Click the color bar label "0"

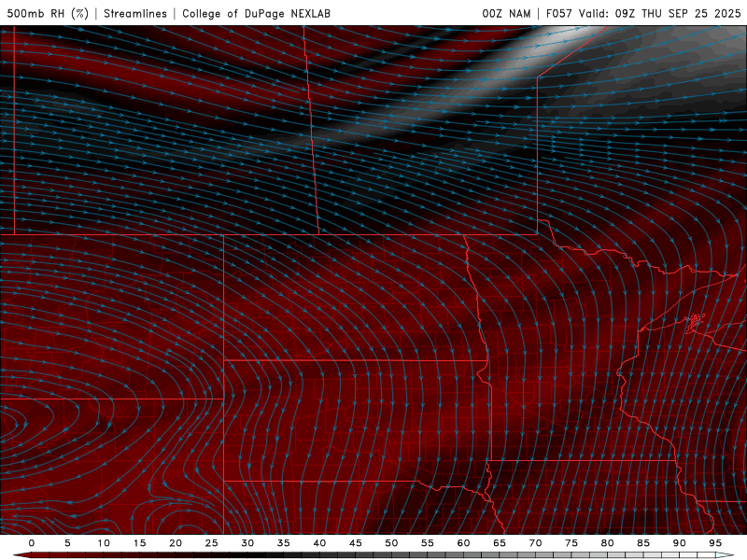click(32, 543)
